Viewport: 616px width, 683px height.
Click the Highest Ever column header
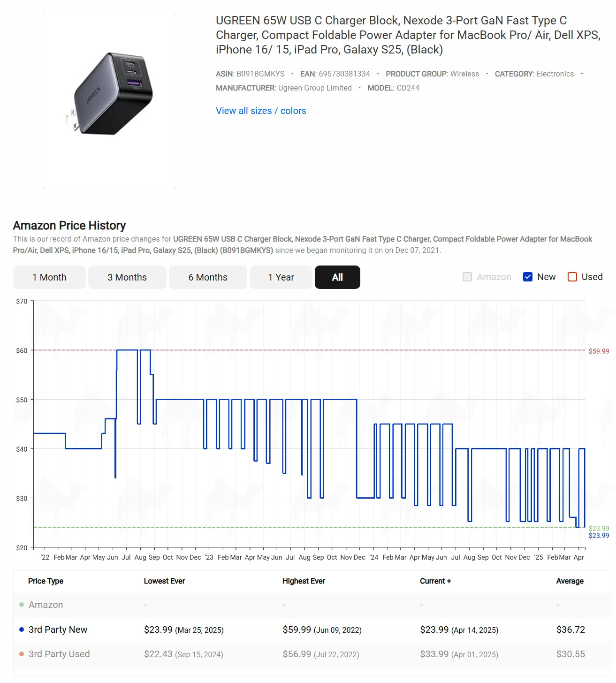pos(304,581)
